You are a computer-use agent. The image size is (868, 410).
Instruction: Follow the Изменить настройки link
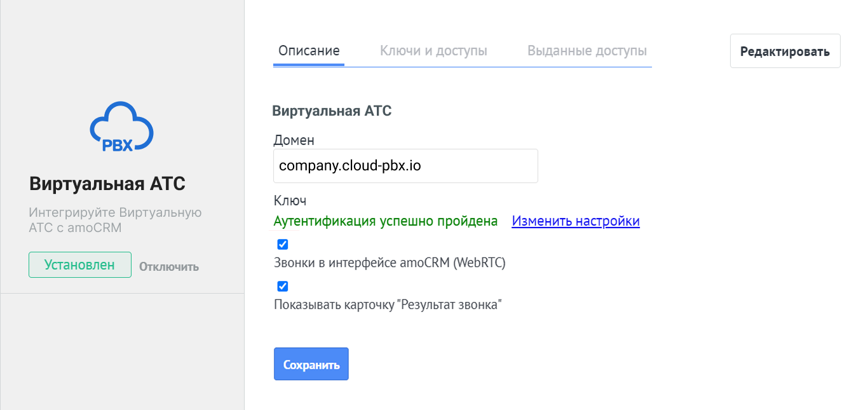click(575, 221)
